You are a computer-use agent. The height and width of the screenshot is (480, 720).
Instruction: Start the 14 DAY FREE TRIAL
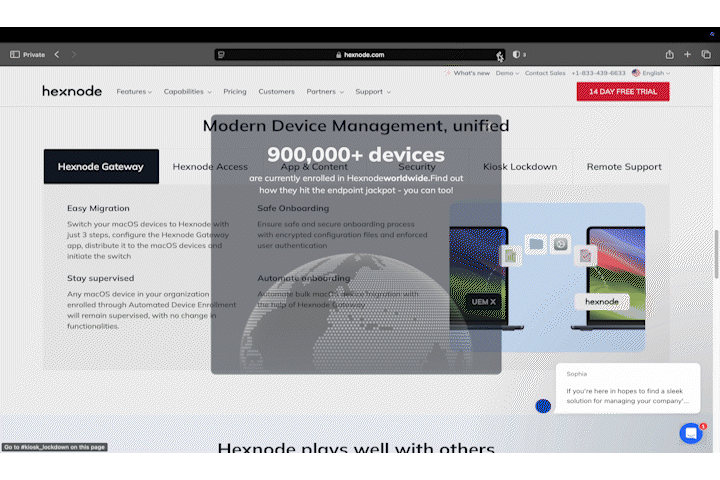623,91
